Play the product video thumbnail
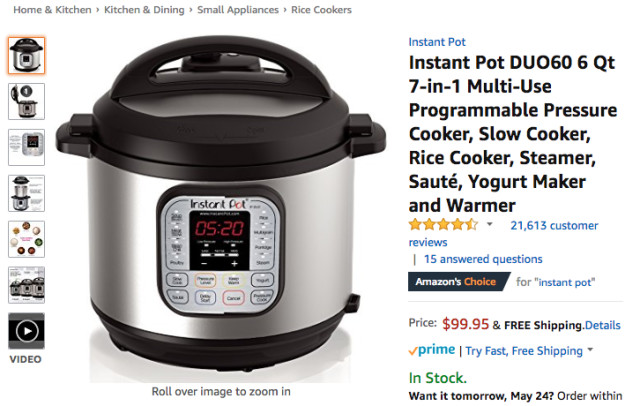 (x=27, y=331)
